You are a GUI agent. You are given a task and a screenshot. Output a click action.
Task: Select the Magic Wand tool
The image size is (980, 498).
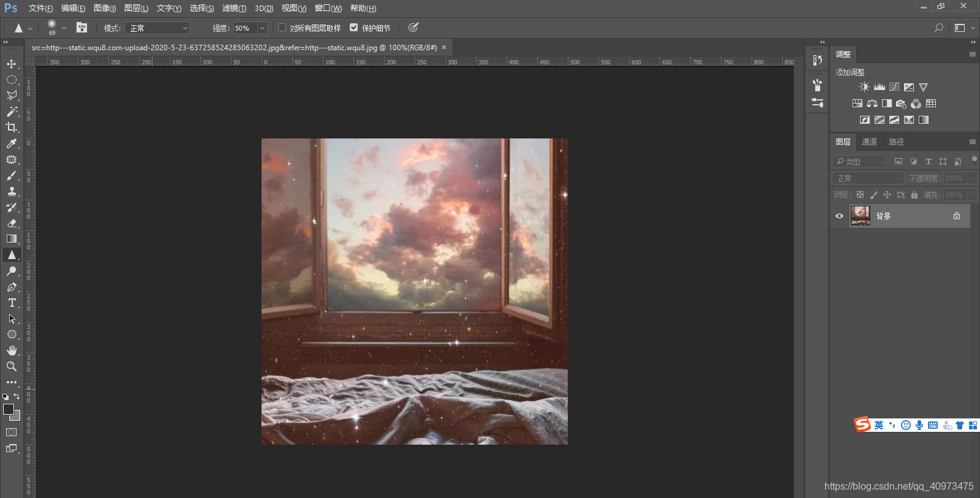(x=12, y=111)
